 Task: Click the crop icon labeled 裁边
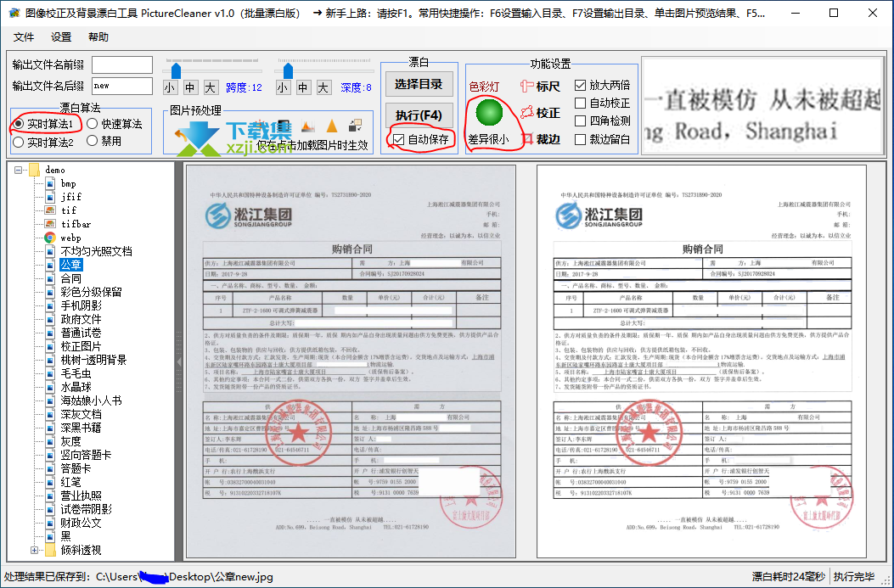point(527,138)
